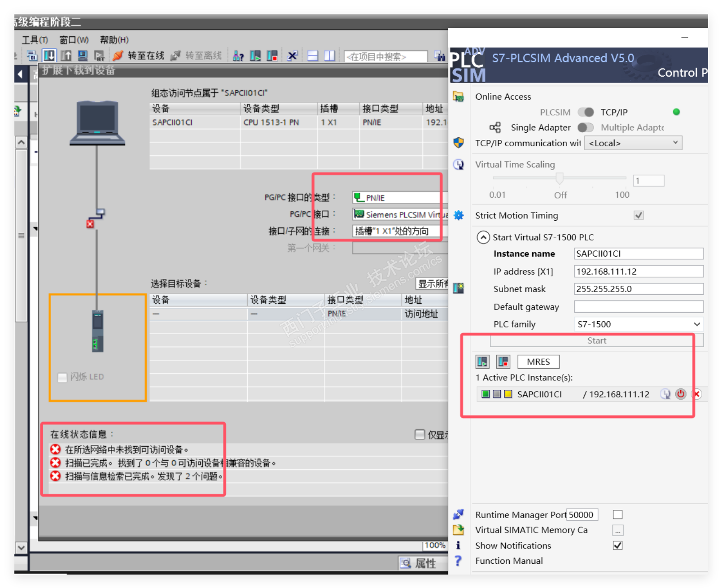Click the upload from device toolbar icon
The height and width of the screenshot is (588, 722).
(x=66, y=56)
